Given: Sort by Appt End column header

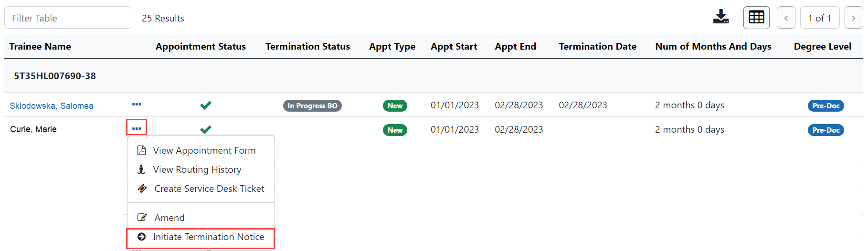Looking at the screenshot, I should 516,46.
